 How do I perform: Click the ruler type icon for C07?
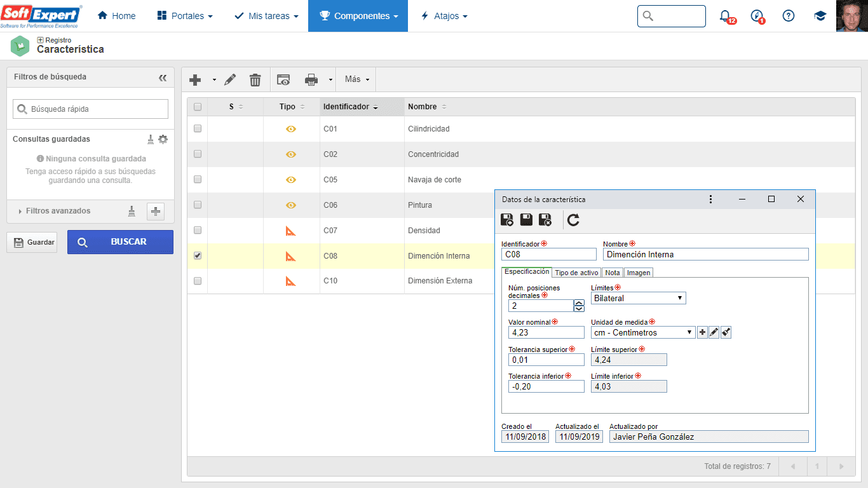pos(291,231)
